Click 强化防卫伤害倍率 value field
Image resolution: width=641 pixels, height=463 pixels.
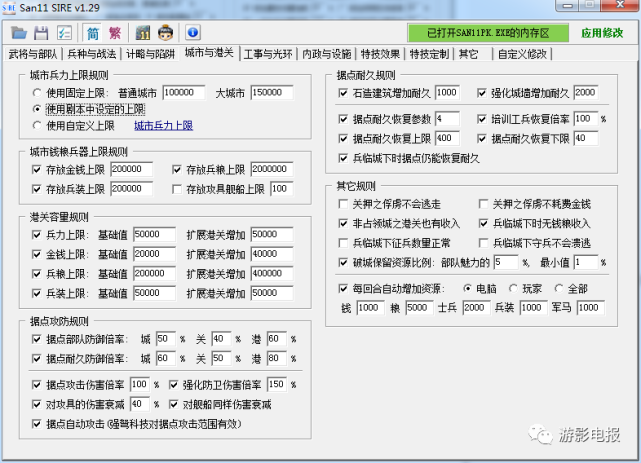point(277,384)
